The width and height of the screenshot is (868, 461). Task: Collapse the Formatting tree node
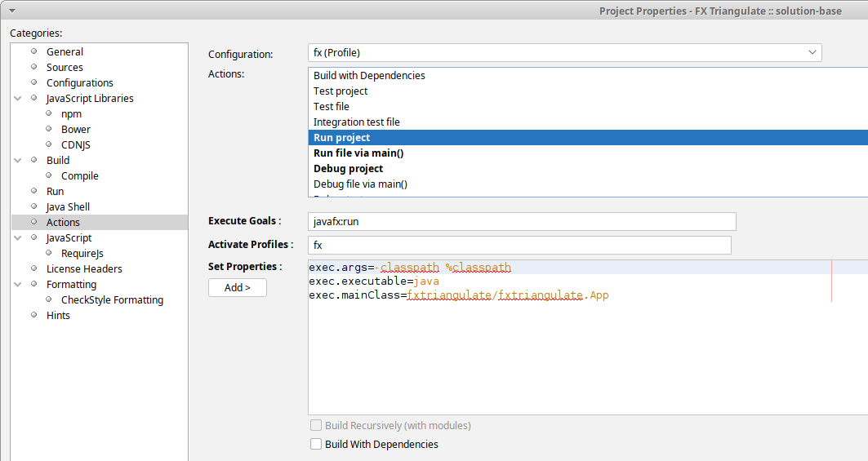(x=18, y=285)
